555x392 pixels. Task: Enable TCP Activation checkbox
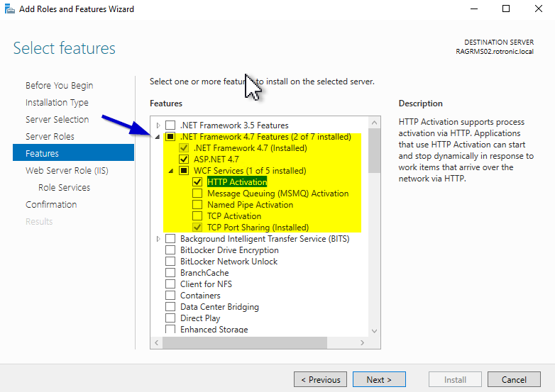tap(197, 215)
